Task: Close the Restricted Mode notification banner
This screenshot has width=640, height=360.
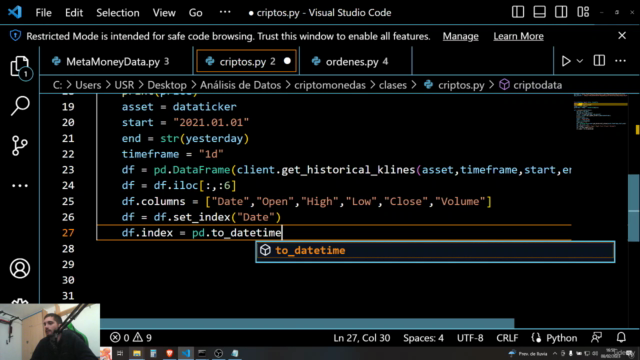Action: click(622, 36)
